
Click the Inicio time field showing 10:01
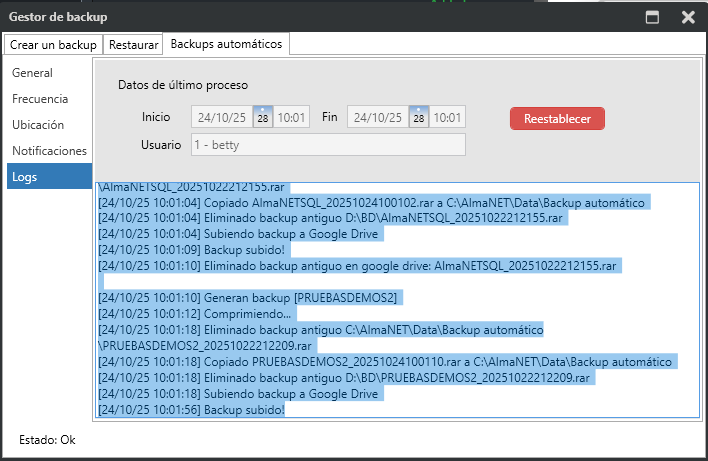(292, 117)
